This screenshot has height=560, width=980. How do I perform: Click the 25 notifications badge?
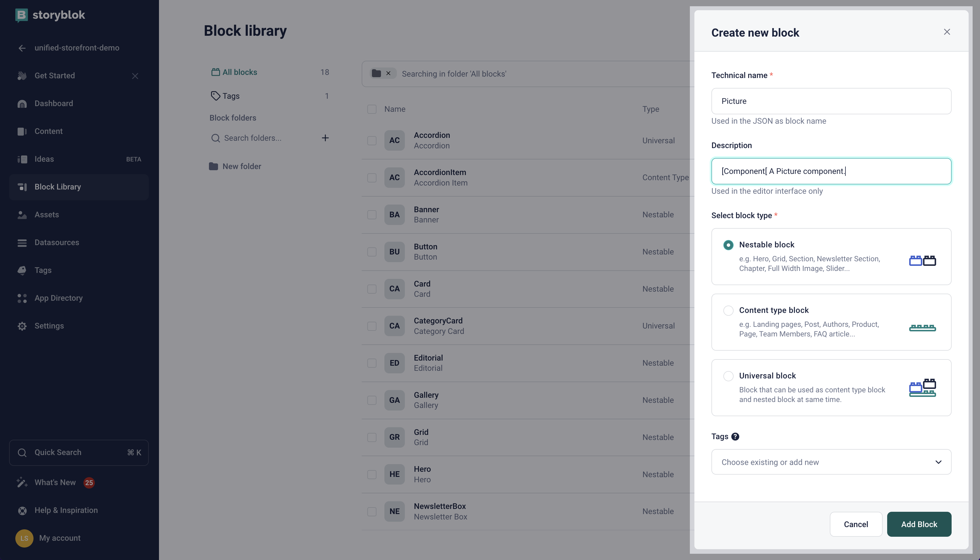[x=89, y=483]
